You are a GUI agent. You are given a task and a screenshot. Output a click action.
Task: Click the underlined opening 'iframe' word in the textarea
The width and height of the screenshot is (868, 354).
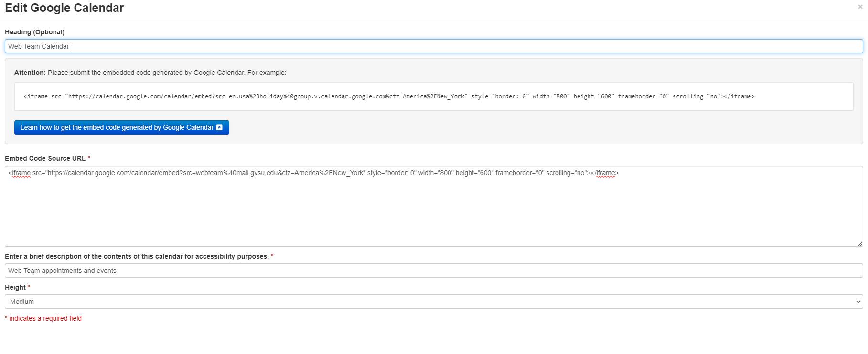[x=21, y=173]
